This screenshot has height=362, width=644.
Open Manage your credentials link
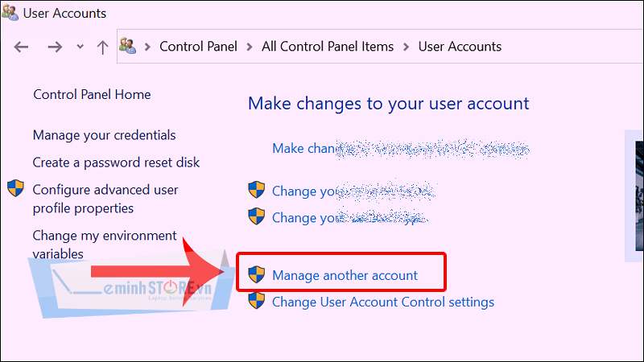tap(105, 135)
